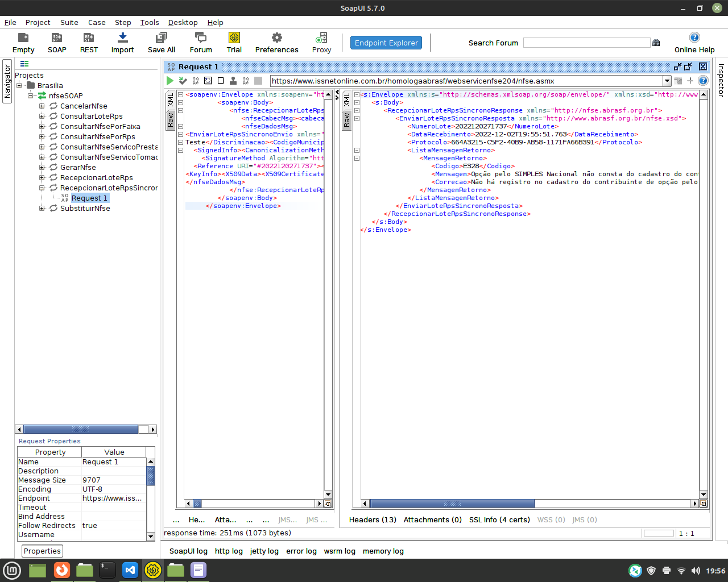Expand the ConsultarLoteRps tree node
728x582 pixels.
pos(42,116)
